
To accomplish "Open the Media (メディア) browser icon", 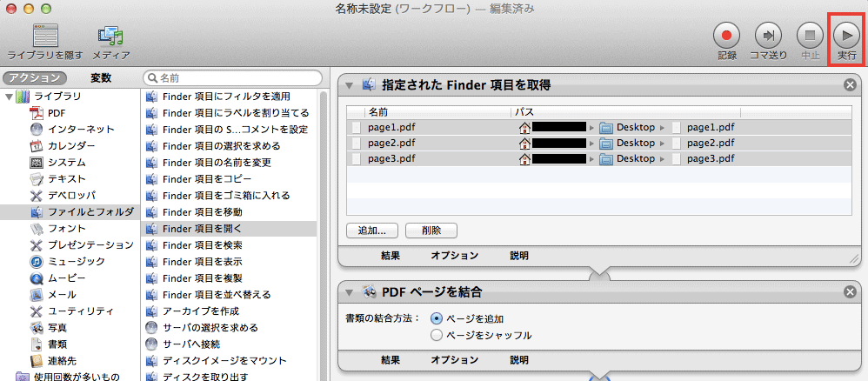I will pyautogui.click(x=110, y=37).
